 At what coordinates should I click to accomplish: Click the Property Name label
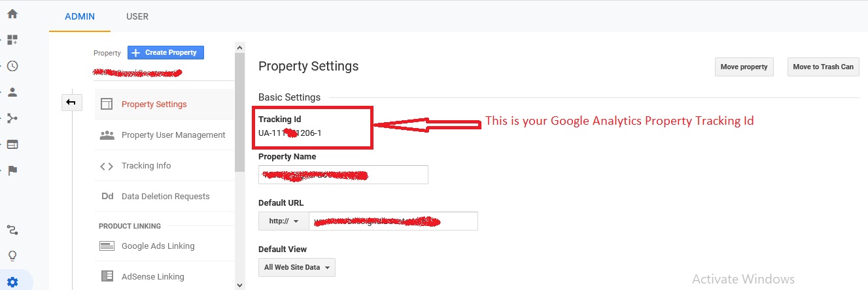287,157
